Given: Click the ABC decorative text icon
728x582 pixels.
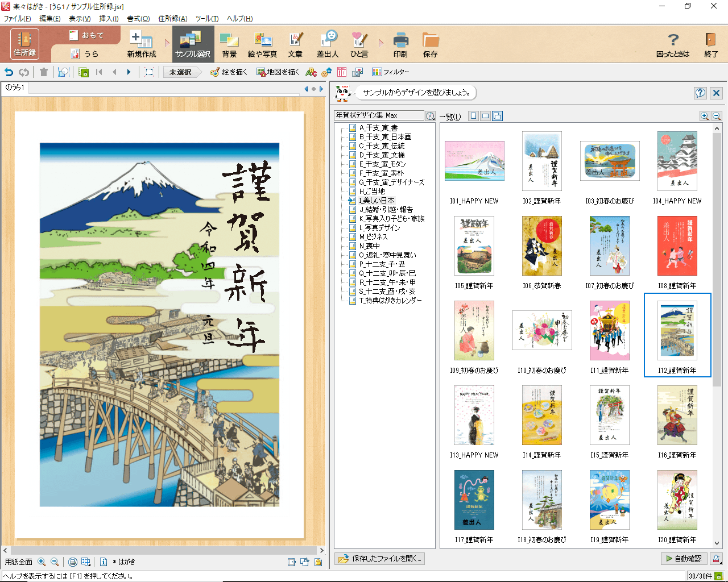Looking at the screenshot, I should pos(311,72).
